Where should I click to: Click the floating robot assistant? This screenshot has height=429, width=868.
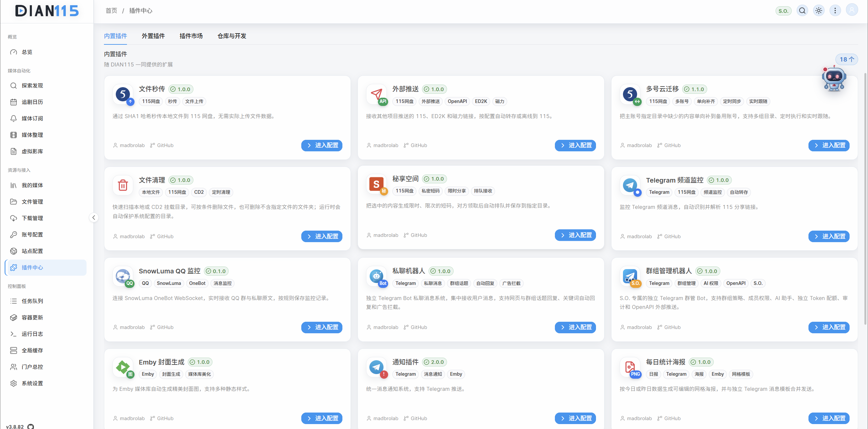(x=834, y=79)
